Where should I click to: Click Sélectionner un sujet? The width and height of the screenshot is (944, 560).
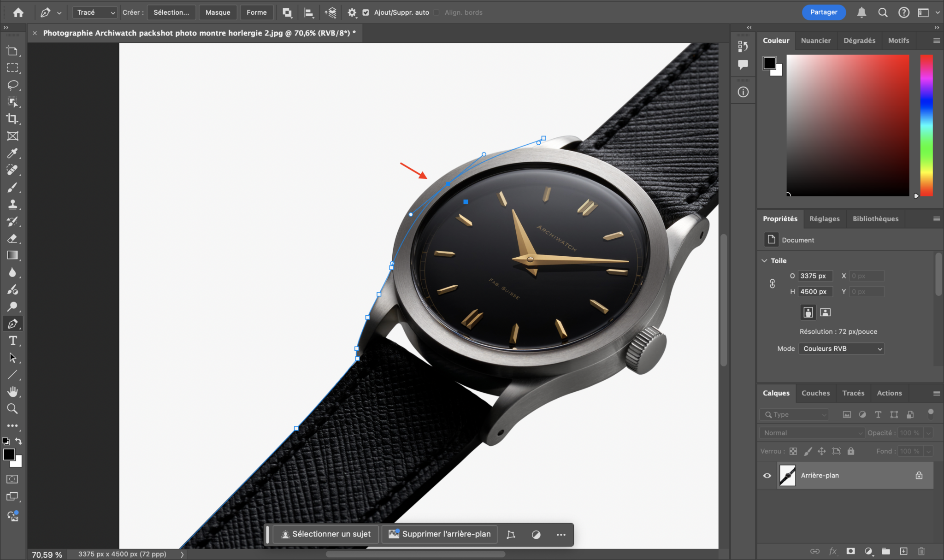click(325, 534)
